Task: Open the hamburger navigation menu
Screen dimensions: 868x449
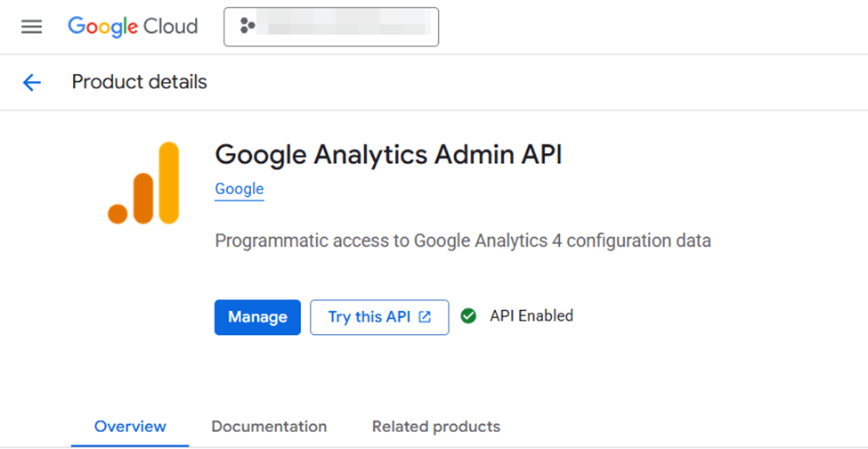Action: tap(31, 27)
